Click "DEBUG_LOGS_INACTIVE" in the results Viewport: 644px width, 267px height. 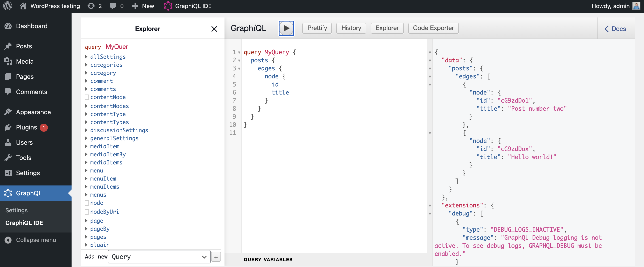[527, 230]
